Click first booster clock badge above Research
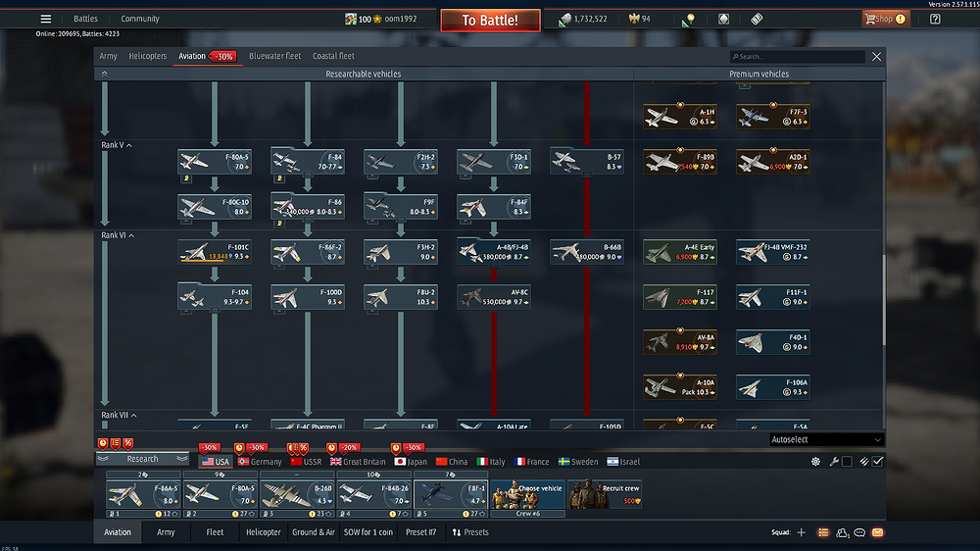This screenshot has width=980, height=551. [103, 443]
